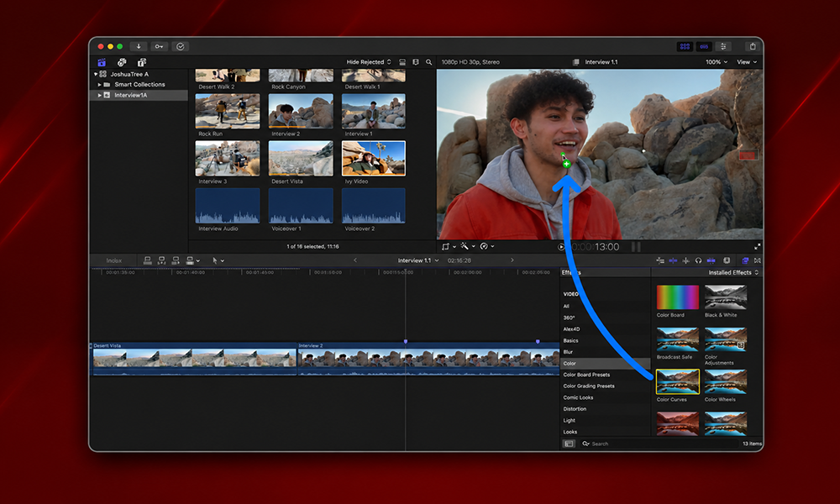Toggle solo headphones icon
This screenshot has height=504, width=840.
(x=698, y=261)
